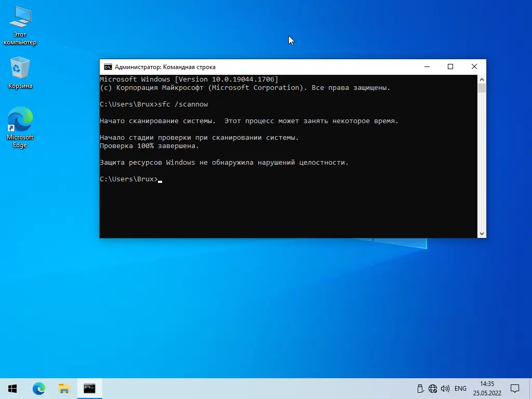Select the Microsoft Edge desktop shortcut

(x=20, y=127)
